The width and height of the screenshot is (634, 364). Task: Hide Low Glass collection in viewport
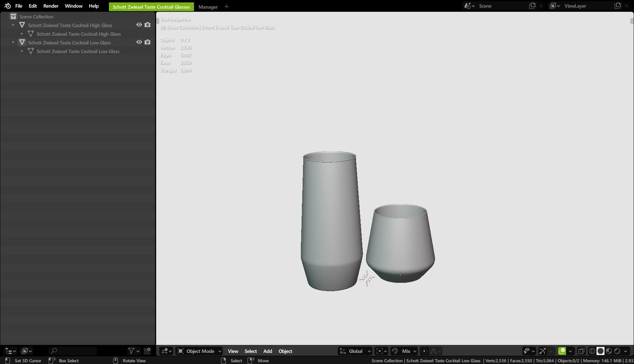tap(139, 42)
